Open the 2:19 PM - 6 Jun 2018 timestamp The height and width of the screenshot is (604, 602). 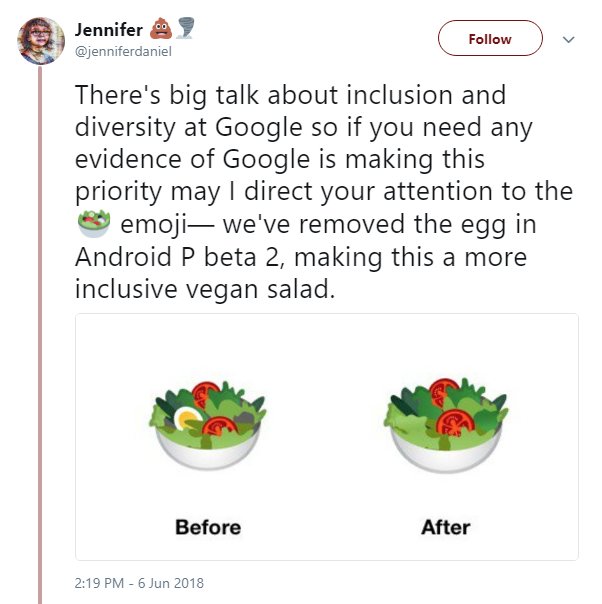coord(139,582)
